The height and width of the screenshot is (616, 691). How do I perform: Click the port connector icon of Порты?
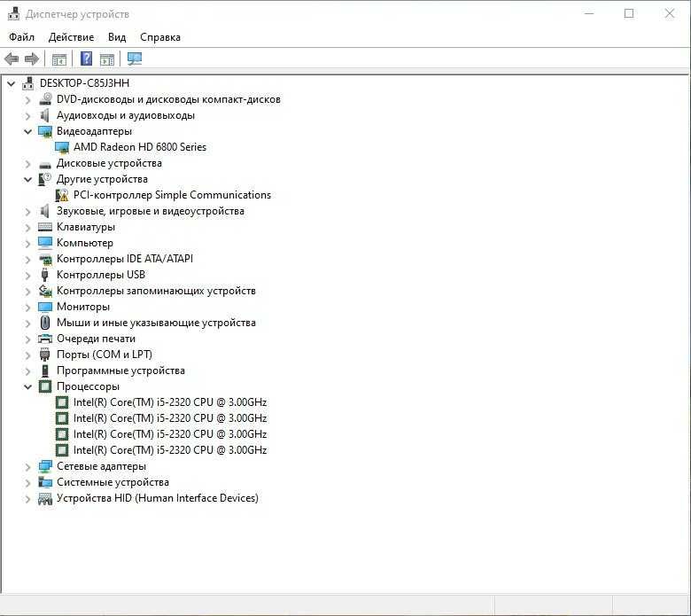coord(44,355)
